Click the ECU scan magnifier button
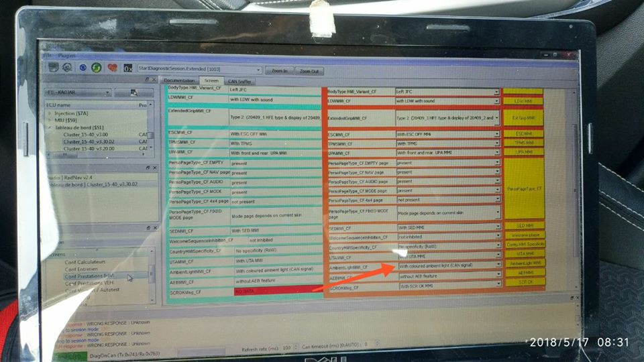 [x=134, y=93]
